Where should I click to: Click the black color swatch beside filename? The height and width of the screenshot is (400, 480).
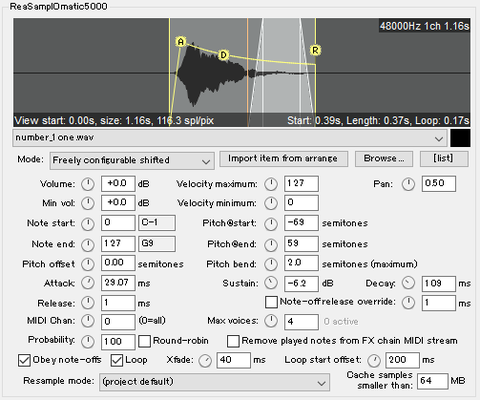460,138
